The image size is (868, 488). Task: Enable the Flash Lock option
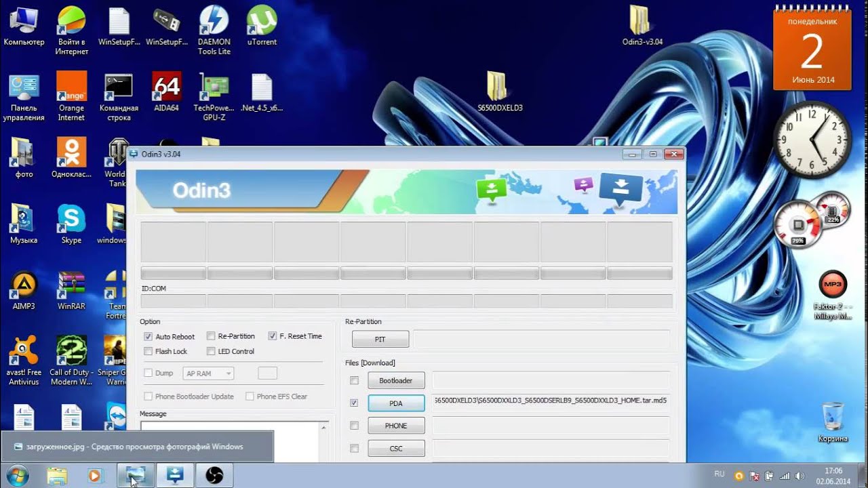pos(149,351)
